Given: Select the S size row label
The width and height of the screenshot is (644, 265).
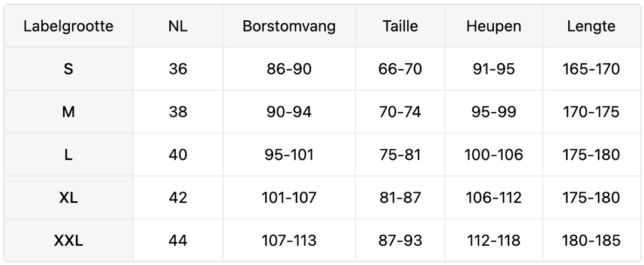Looking at the screenshot, I should click(x=69, y=69).
